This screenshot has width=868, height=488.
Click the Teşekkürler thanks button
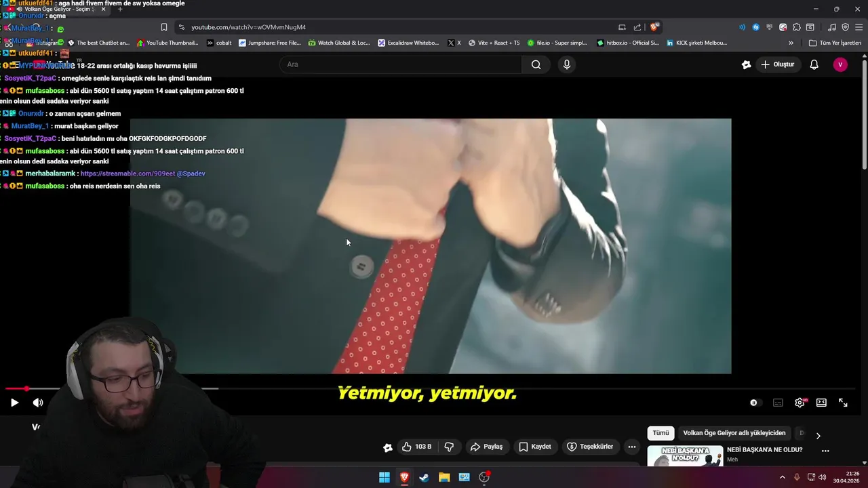point(590,447)
